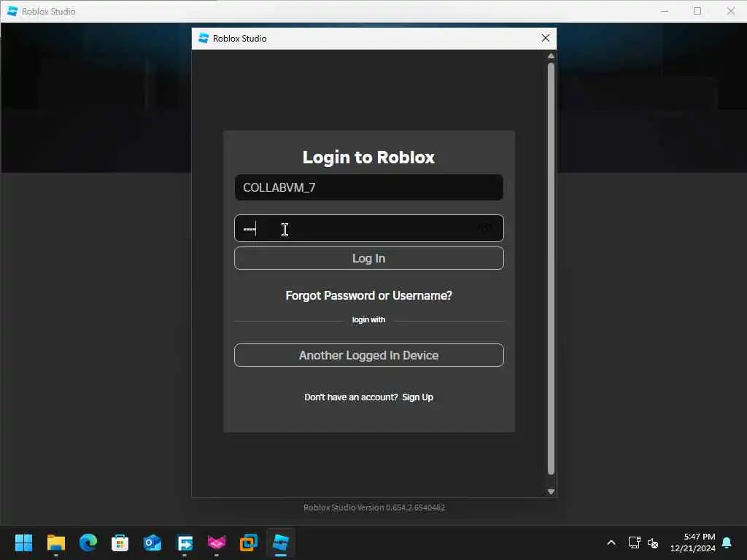Screen dimensions: 747x560
Task: Open the clock showing 5:47 PM
Action: click(x=693, y=542)
